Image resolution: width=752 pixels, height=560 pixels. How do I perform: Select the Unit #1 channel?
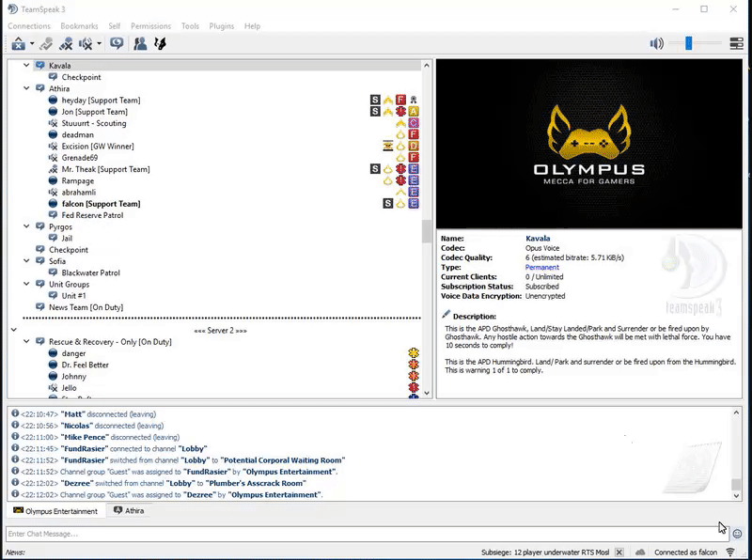click(x=74, y=295)
